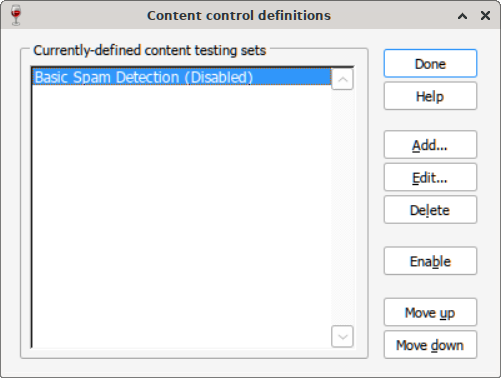Move the selected set up

[x=430, y=312]
